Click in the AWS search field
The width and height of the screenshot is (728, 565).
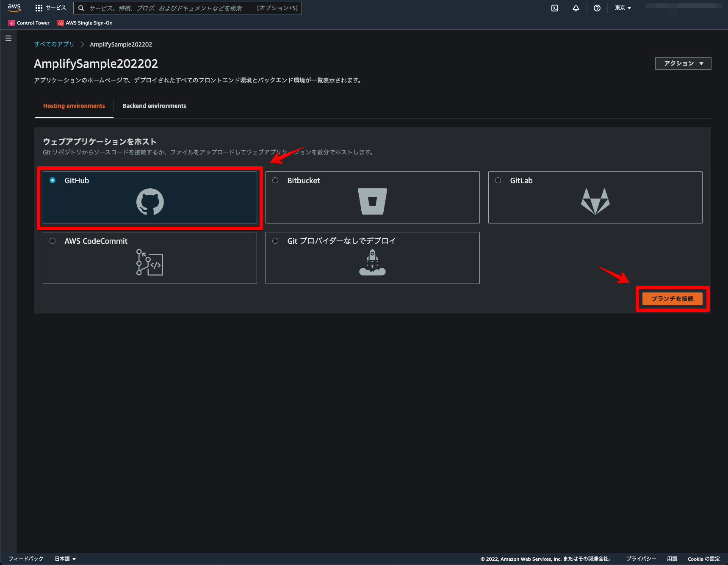tap(188, 8)
